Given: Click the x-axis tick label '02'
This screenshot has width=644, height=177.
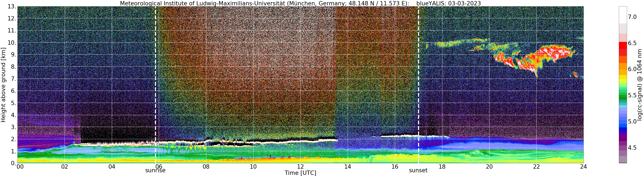Looking at the screenshot, I should (x=65, y=167).
